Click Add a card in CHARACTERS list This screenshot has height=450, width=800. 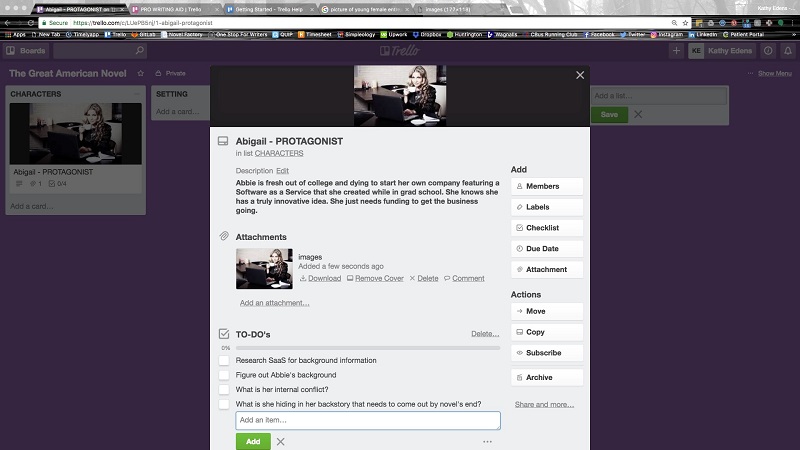(32, 206)
